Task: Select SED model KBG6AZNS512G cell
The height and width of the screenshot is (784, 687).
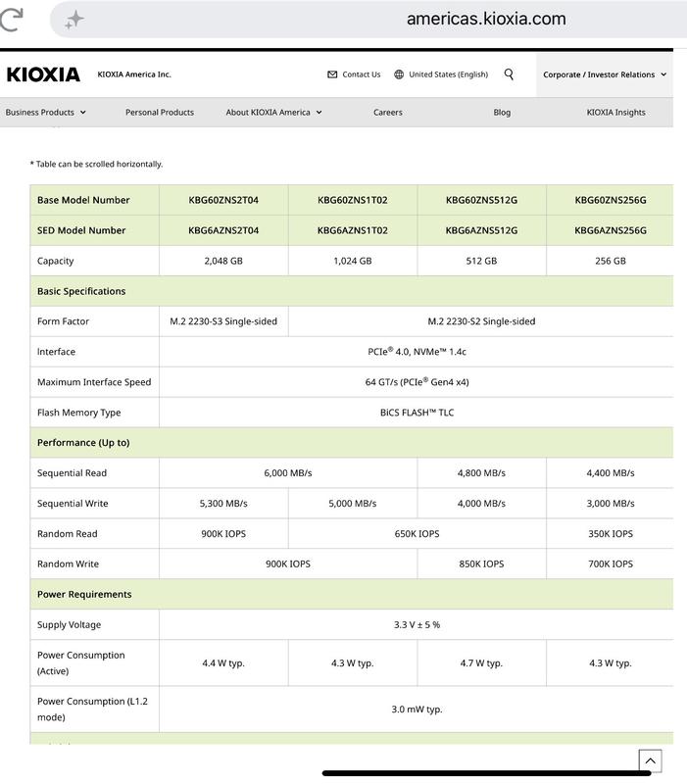Action: coord(481,230)
